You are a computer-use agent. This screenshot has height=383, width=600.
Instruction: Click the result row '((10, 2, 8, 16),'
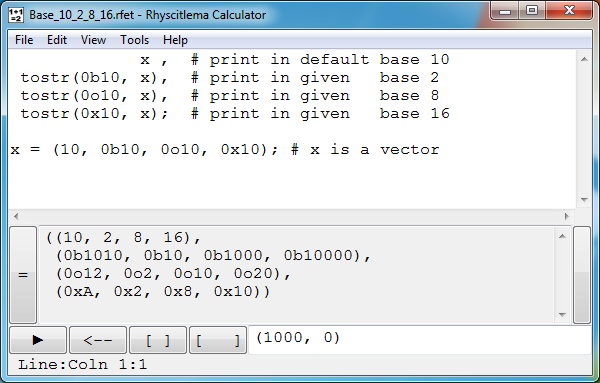(123, 238)
